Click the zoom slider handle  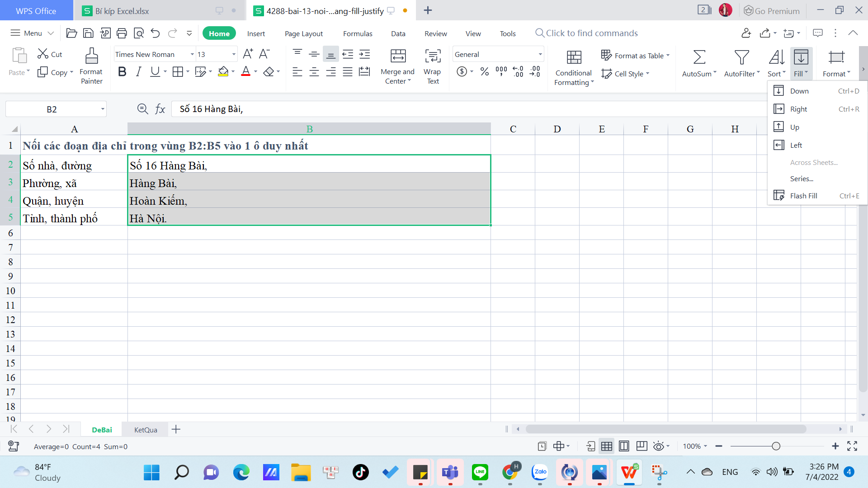776,446
